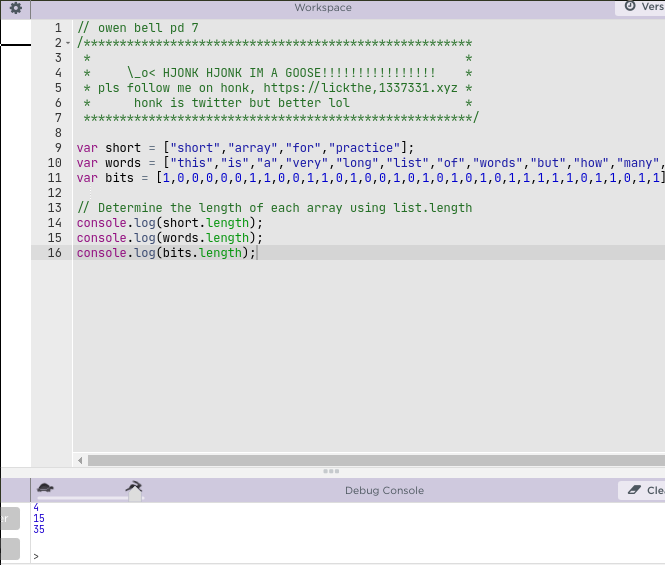Place cursor on console.log(short.length) line
This screenshot has height=565, width=665.
coord(169,223)
